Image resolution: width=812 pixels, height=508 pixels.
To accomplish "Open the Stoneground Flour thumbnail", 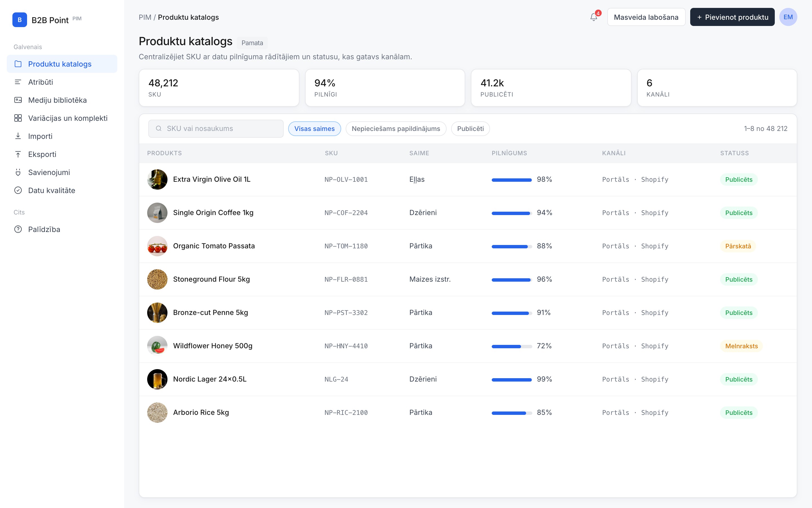I will click(157, 279).
